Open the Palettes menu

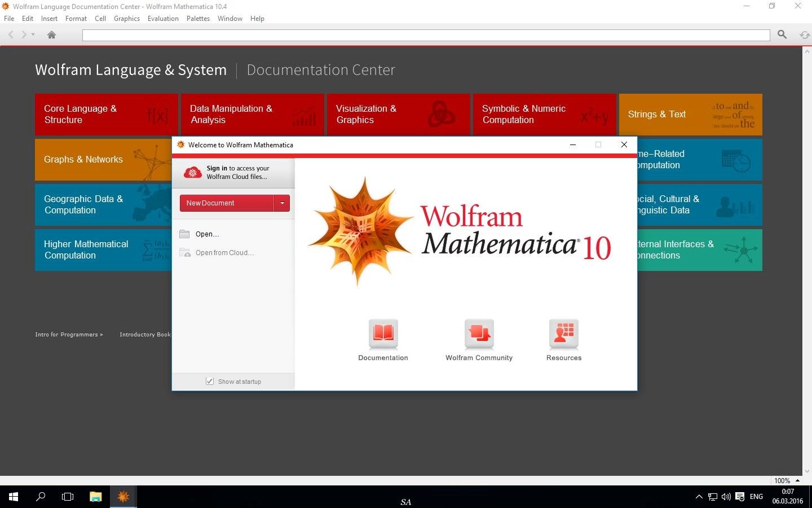tap(198, 19)
